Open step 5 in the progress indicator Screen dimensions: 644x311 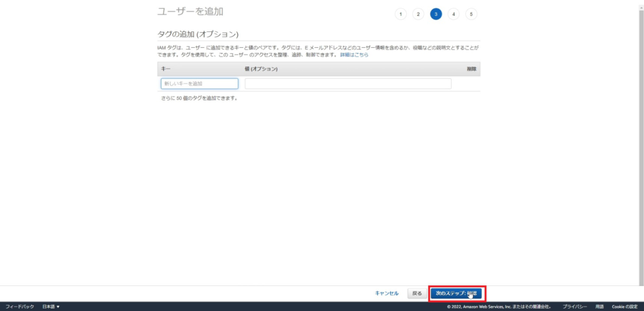pyautogui.click(x=472, y=14)
